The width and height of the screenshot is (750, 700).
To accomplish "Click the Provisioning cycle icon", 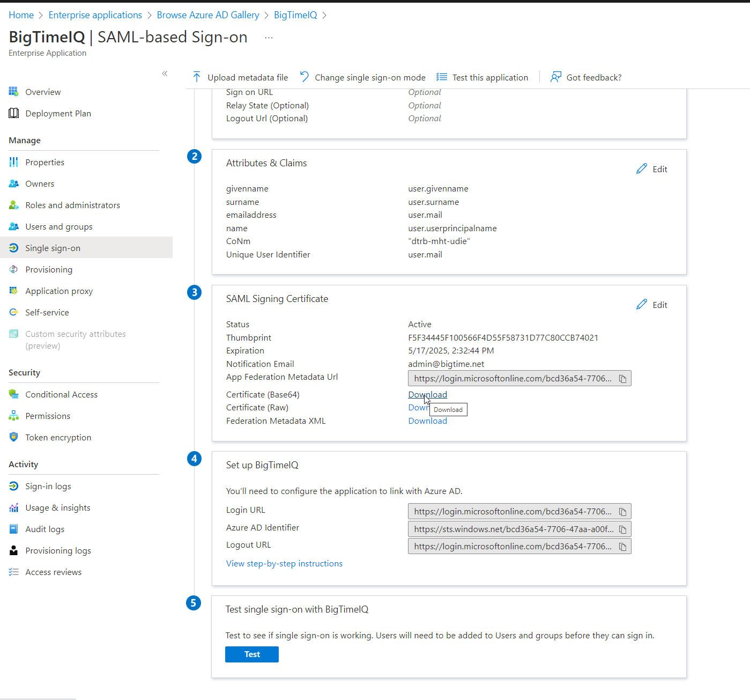I will (13, 269).
